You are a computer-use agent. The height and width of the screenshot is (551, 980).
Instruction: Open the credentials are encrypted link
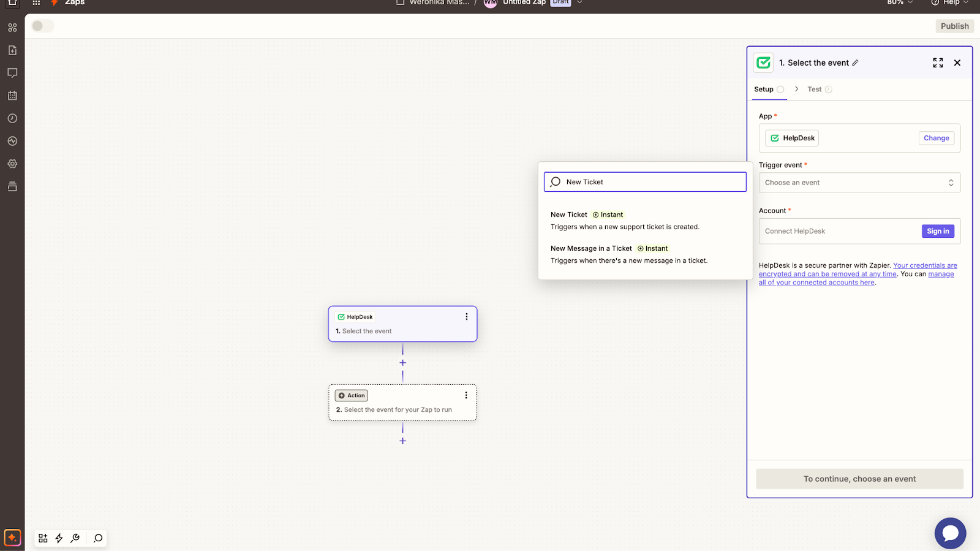click(858, 270)
